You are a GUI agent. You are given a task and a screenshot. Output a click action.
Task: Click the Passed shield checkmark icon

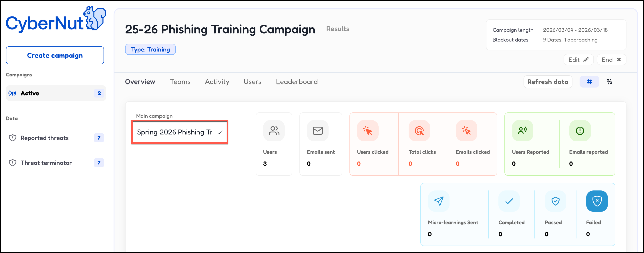[x=555, y=201]
